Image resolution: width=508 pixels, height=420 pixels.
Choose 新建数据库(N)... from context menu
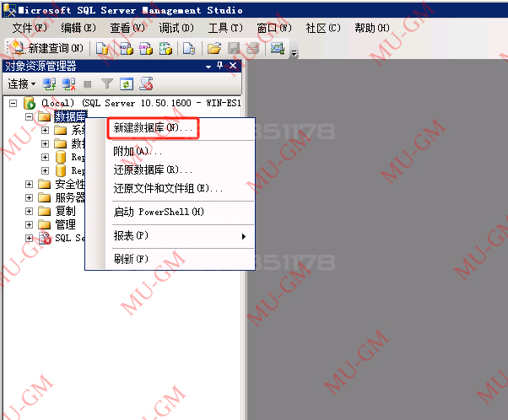[x=153, y=128]
